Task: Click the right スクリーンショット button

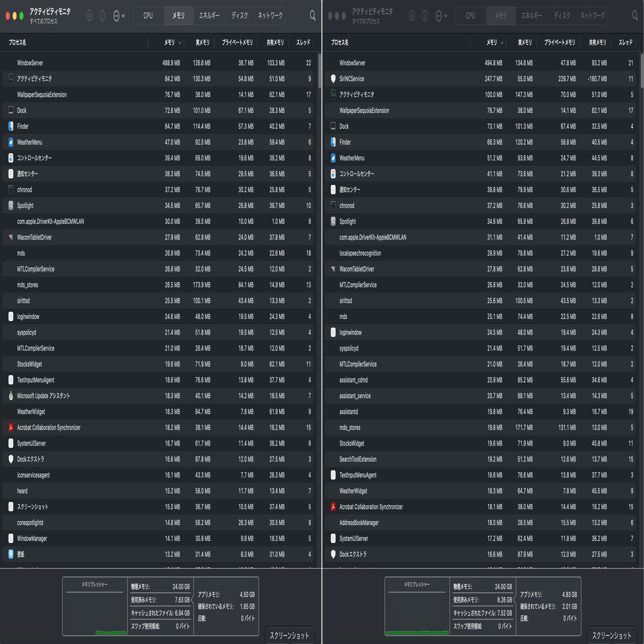Action: click(612, 635)
